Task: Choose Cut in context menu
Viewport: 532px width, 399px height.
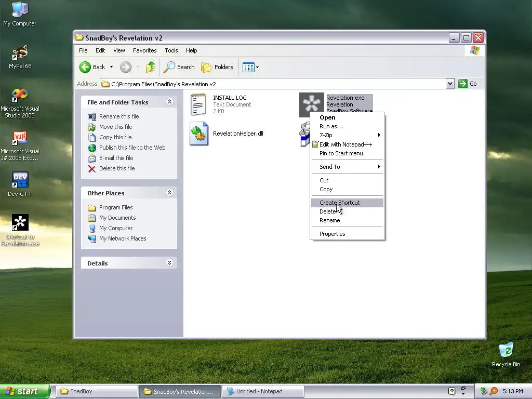Action: tap(348, 180)
